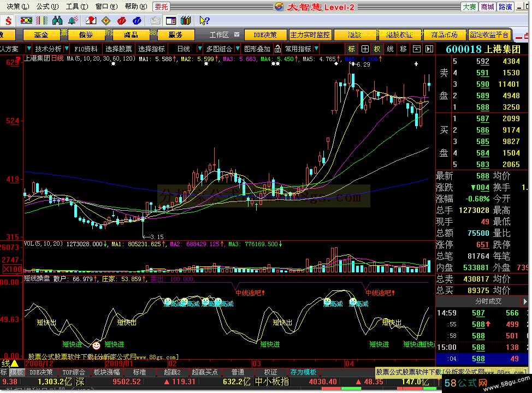Click the 存为模板 save-template tab
The height and width of the screenshot is (393, 532).
tap(303, 372)
